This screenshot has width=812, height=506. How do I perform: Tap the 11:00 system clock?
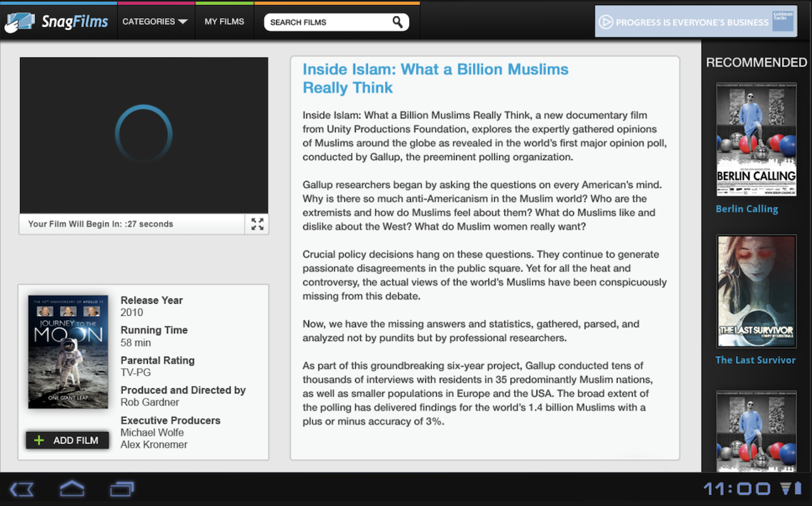737,488
